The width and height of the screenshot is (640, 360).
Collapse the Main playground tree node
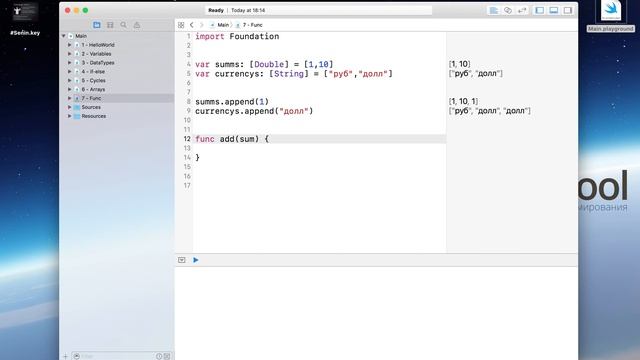point(64,36)
